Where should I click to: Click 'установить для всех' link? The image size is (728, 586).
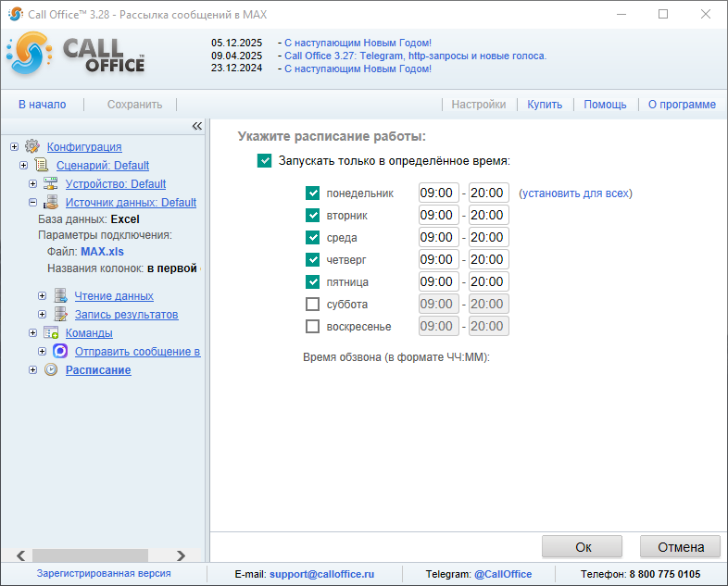[x=575, y=193]
